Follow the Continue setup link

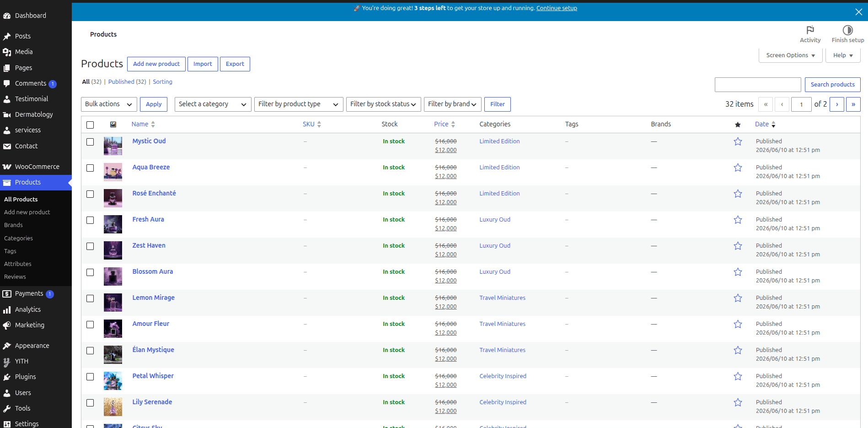(x=557, y=8)
